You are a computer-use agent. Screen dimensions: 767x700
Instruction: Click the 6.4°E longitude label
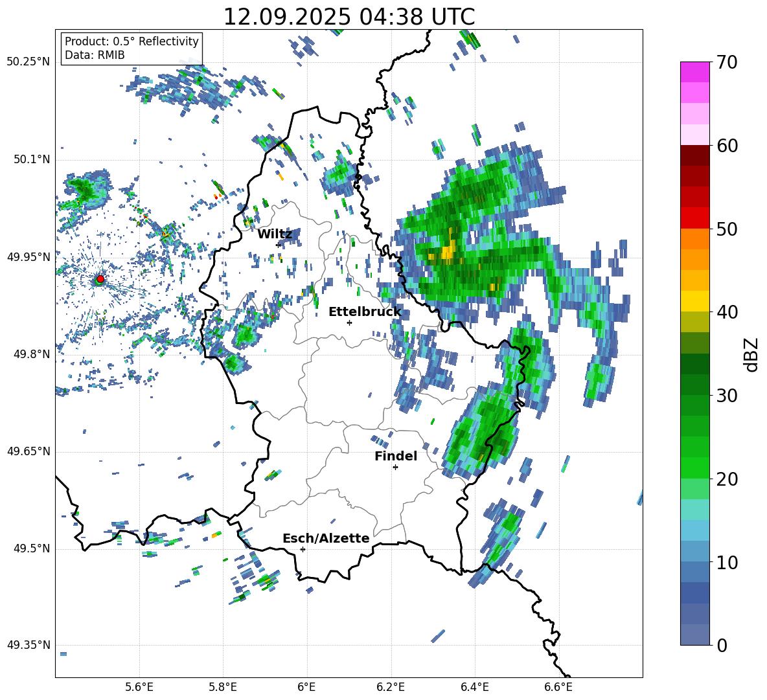[x=474, y=687]
